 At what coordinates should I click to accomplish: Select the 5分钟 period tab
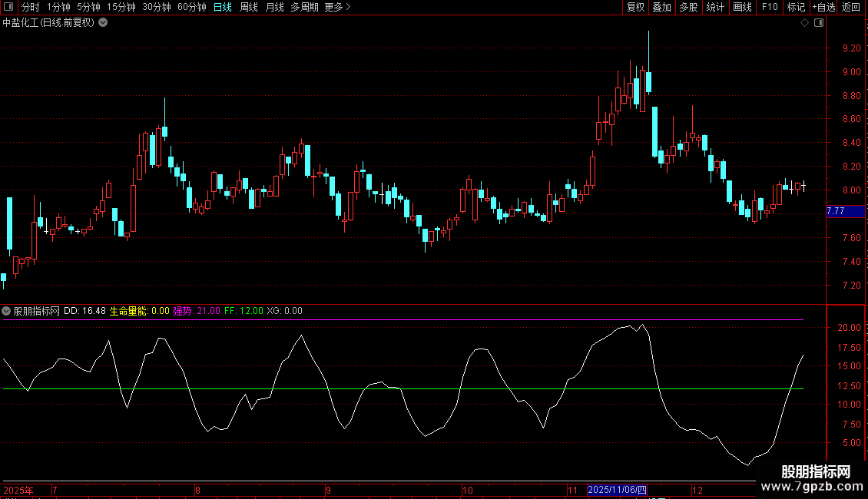[x=88, y=7]
